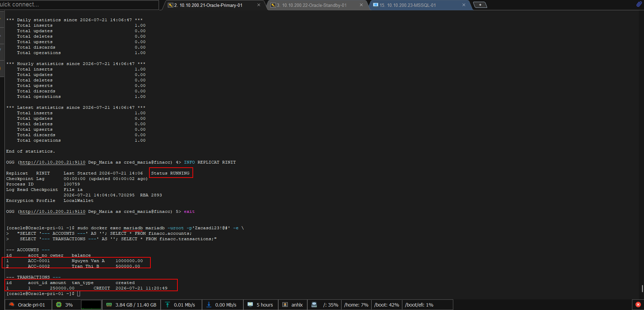Image resolution: width=644 pixels, height=310 pixels.
Task: Click the RDP icon on MSSQL-01 tab
Action: click(x=376, y=5)
